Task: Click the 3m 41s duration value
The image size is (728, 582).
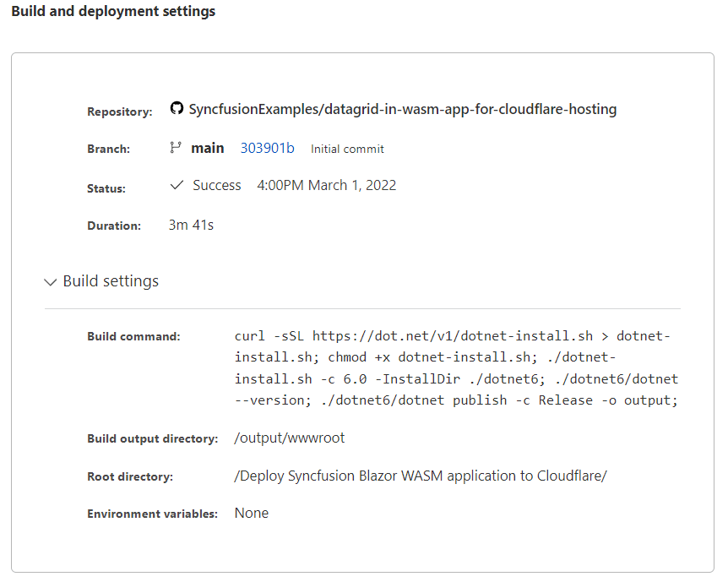Action: [191, 225]
